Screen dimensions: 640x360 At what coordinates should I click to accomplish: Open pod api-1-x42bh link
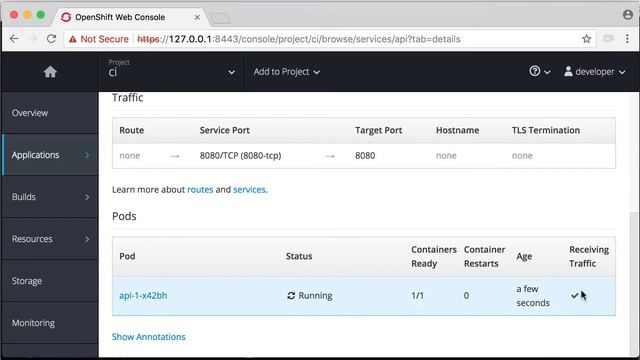click(x=143, y=296)
